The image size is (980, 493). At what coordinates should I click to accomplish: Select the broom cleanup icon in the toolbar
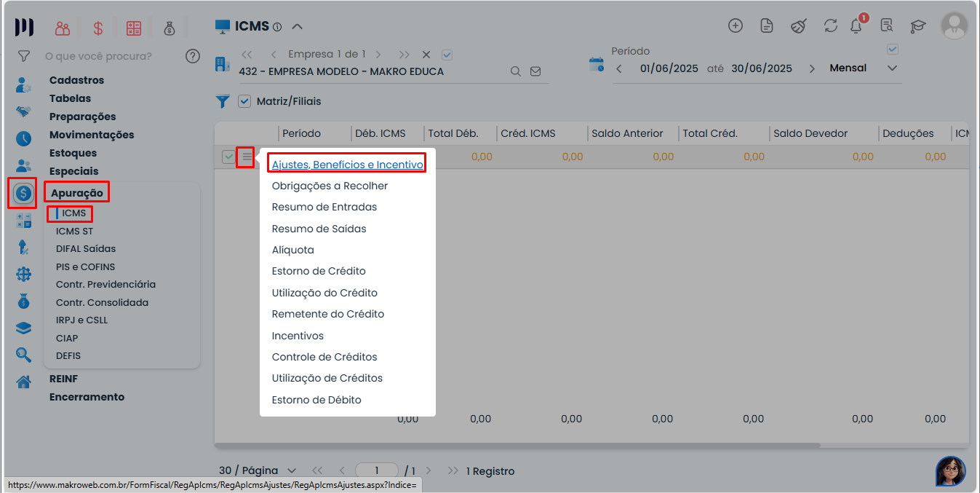tap(798, 25)
